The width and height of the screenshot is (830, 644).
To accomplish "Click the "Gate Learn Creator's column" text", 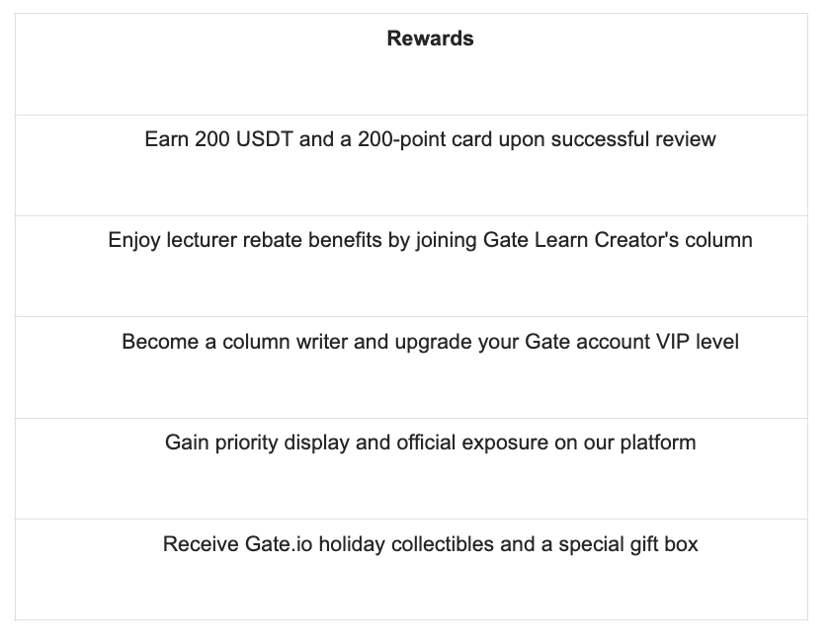I will click(x=618, y=240).
